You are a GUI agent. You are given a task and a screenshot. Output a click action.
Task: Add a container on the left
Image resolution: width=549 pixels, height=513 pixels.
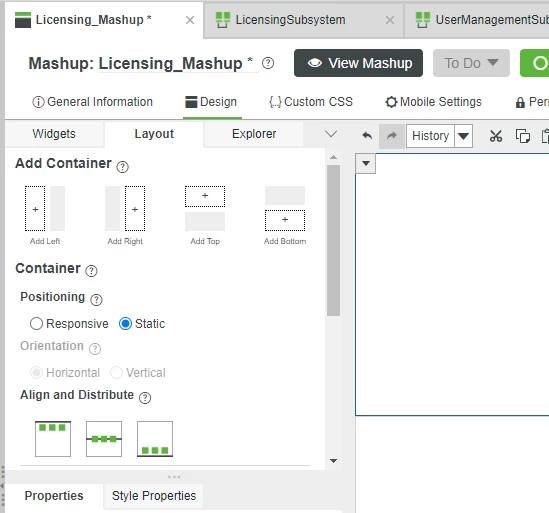[x=45, y=215]
